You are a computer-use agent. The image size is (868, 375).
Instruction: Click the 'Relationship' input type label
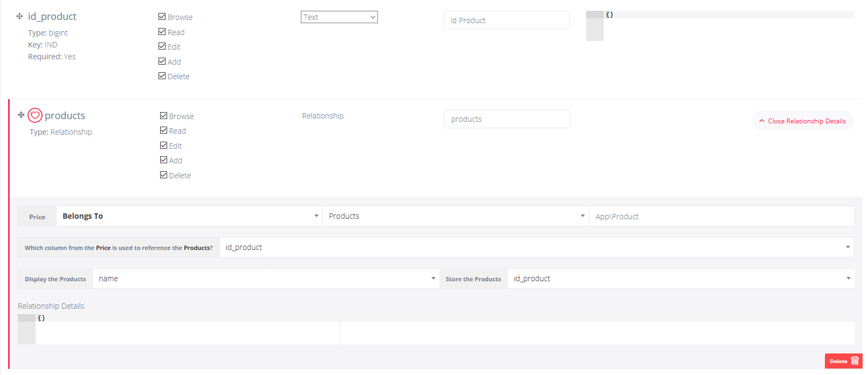point(323,116)
